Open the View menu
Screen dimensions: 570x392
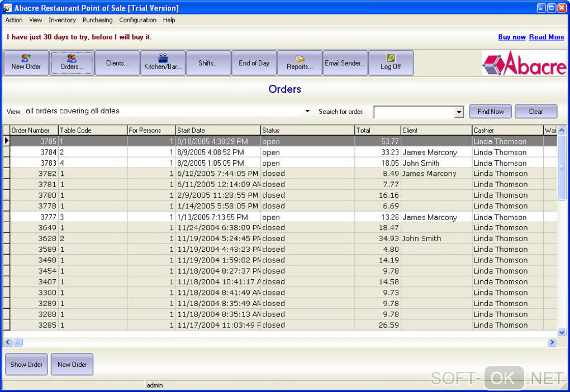coord(35,20)
